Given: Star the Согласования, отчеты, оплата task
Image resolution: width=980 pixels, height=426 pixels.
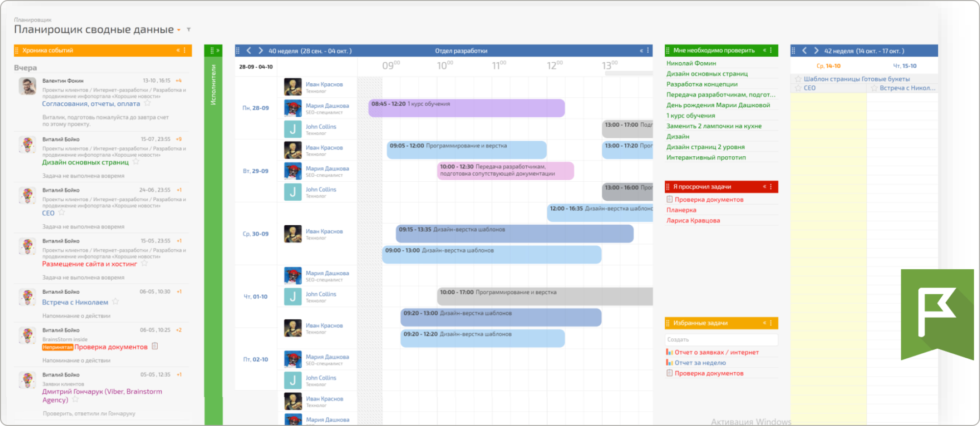Looking at the screenshot, I should tap(147, 103).
